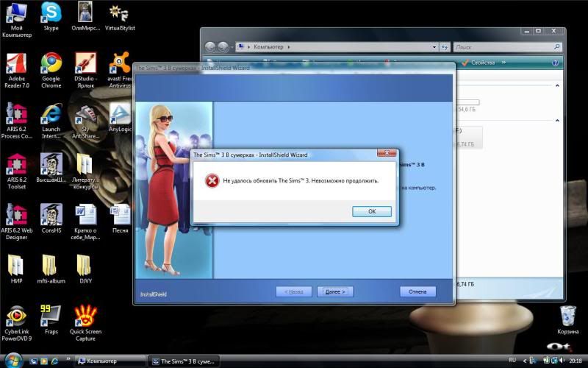Viewport: 588px width, 368px height.
Task: Launch CyberLink PowerDVD 9
Action: click(x=16, y=323)
